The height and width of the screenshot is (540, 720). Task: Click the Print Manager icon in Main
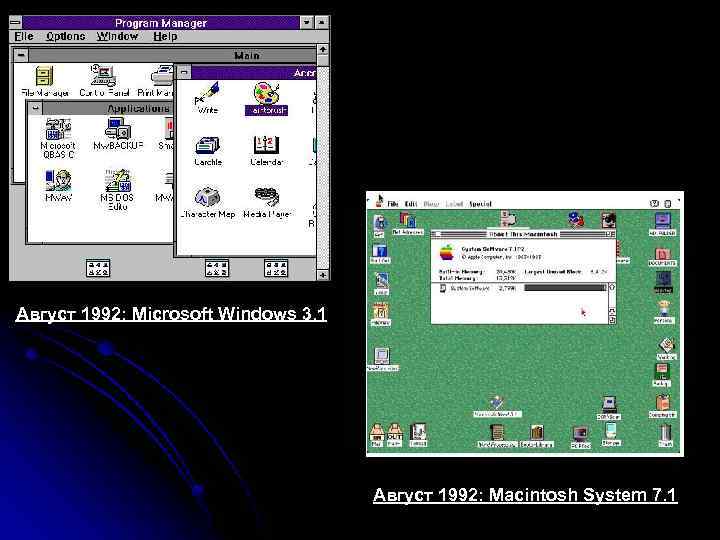click(x=162, y=76)
